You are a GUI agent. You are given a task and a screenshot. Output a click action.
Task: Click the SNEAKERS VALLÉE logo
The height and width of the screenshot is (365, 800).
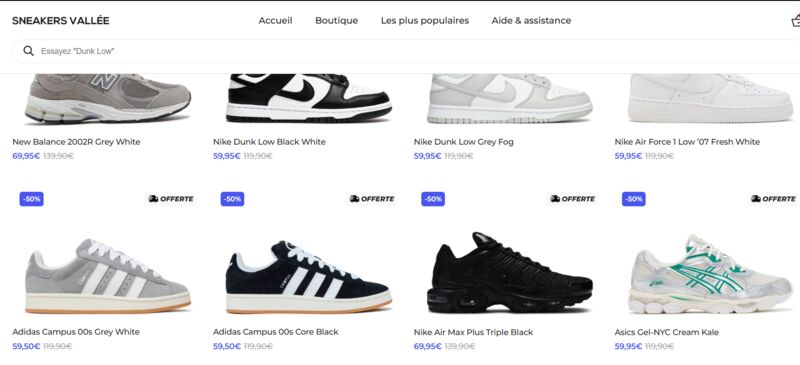(x=61, y=21)
